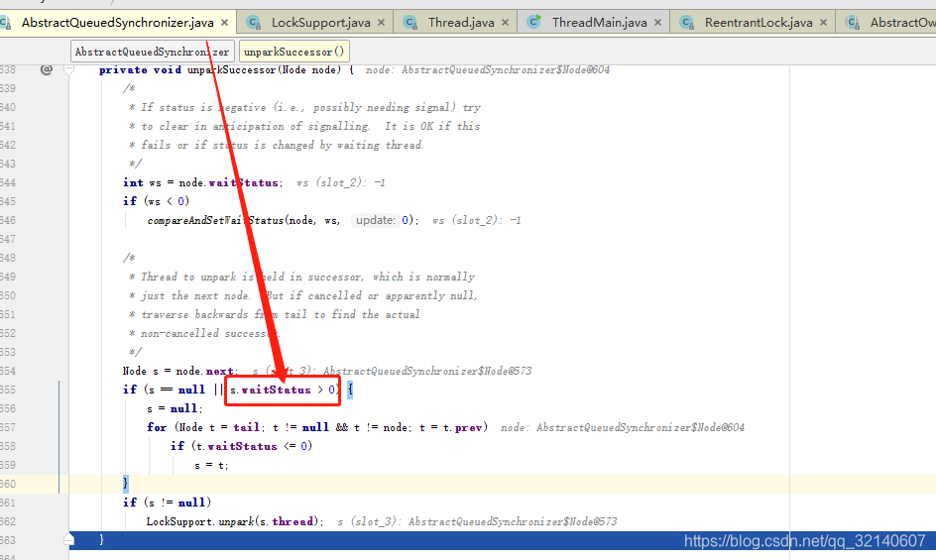Click the Thread.java class file icon

click(x=410, y=23)
